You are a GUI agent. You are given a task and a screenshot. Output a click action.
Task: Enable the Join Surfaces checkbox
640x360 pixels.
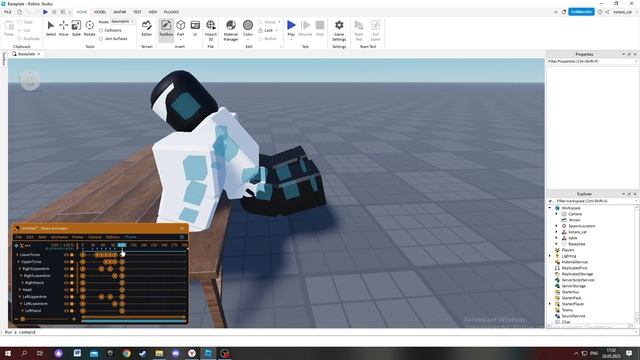coord(101,39)
